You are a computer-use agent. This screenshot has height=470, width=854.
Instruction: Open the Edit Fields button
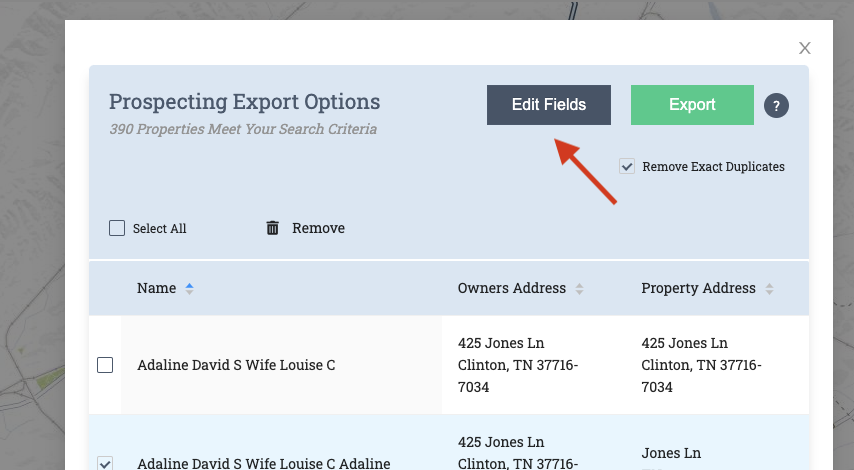(548, 105)
